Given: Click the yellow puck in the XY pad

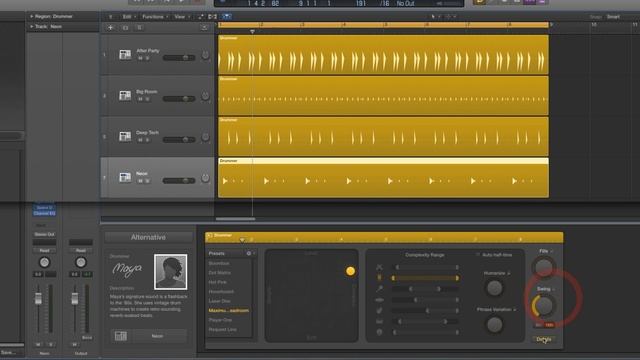Looking at the screenshot, I should [x=350, y=271].
